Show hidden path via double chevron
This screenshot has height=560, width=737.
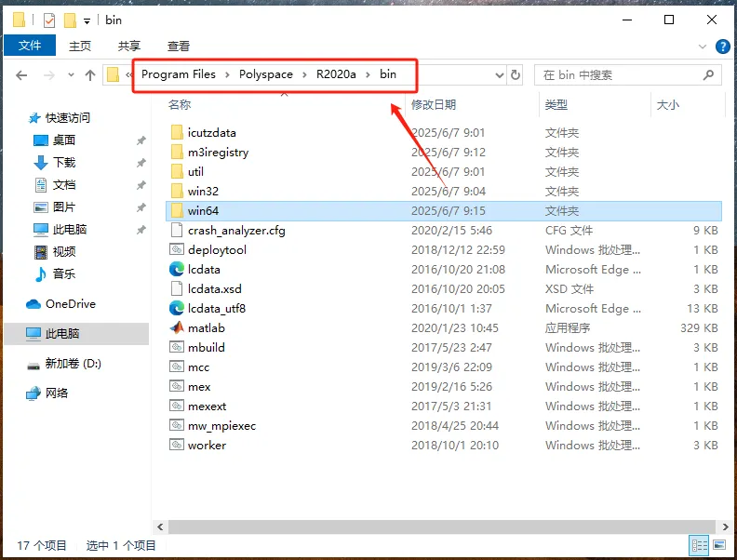pyautogui.click(x=128, y=74)
